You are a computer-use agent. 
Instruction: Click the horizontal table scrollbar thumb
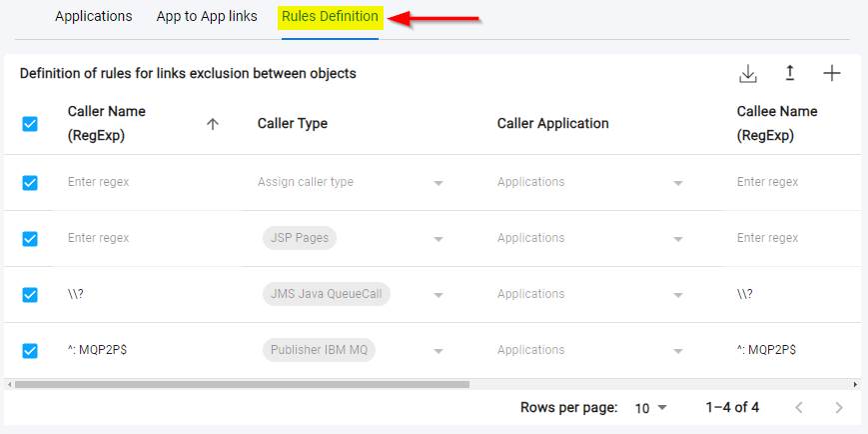240,384
